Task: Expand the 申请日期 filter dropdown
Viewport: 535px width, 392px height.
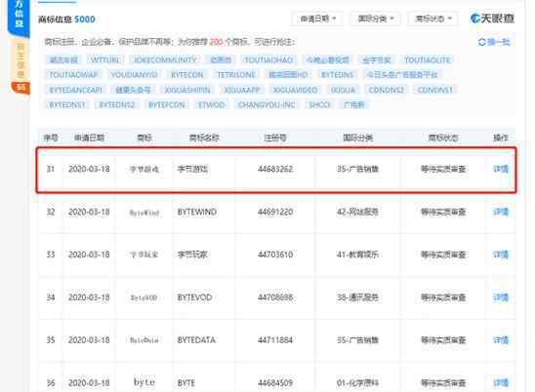Action: pos(317,19)
